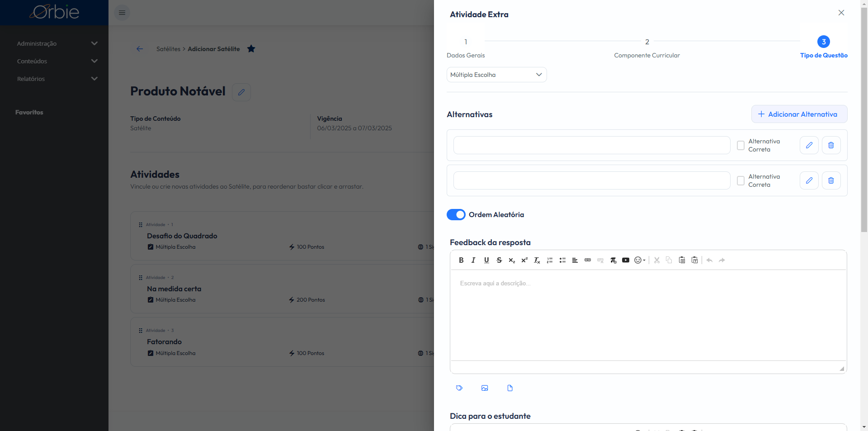Mark second alternative as Alternativa Correta
This screenshot has height=431, width=868.
click(741, 180)
